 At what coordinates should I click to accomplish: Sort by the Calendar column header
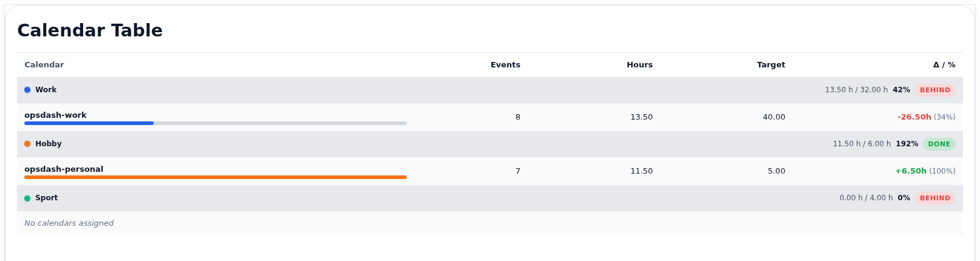[x=44, y=65]
